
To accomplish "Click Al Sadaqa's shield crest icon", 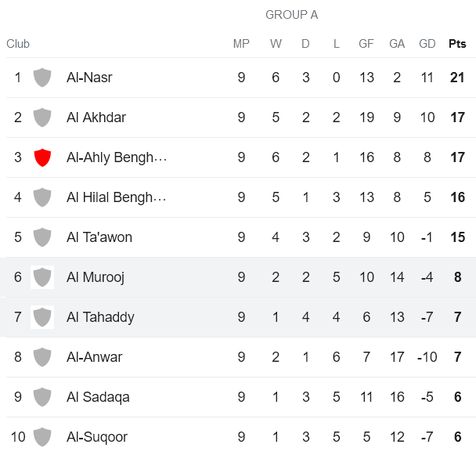I will [42, 397].
